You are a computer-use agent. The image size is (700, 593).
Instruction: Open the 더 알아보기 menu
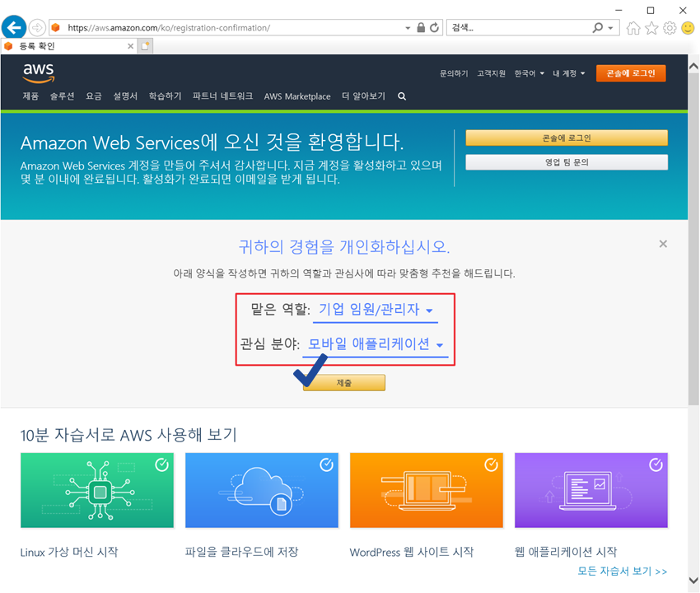363,96
